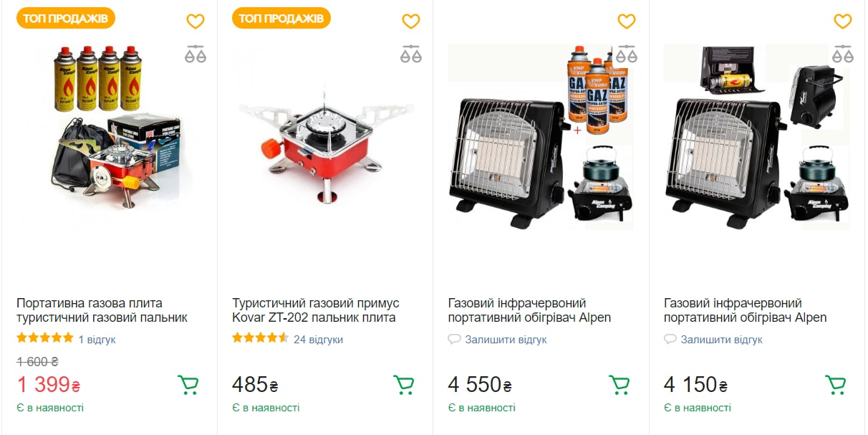Open Туристичний газовий примус Kovar ZT-202 title
The height and width of the screenshot is (435, 868).
coord(315,310)
